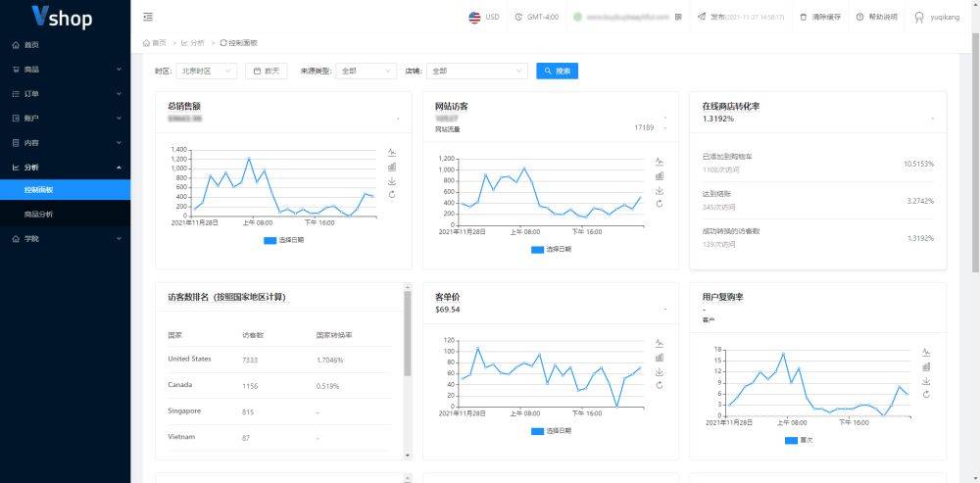The height and width of the screenshot is (483, 980).
Task: Click the 分析 breadcrumb link
Action: point(193,43)
